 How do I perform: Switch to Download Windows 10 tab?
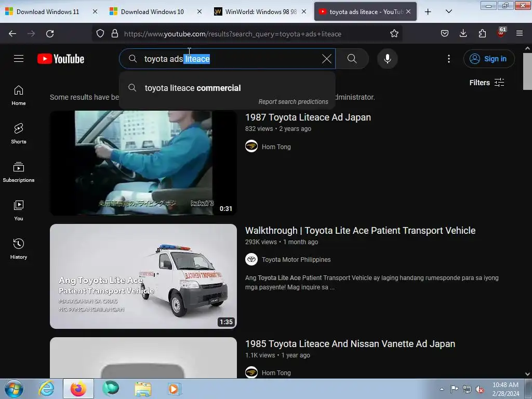tap(152, 11)
